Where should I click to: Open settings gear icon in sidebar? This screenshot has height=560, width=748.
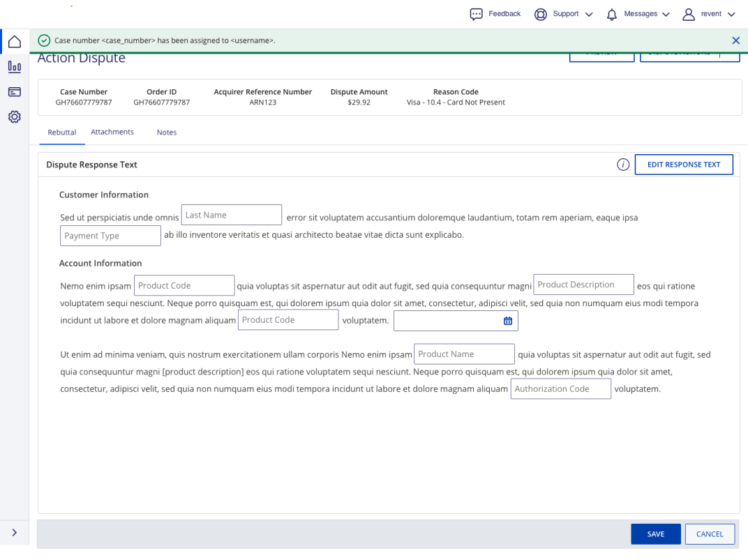[x=14, y=117]
